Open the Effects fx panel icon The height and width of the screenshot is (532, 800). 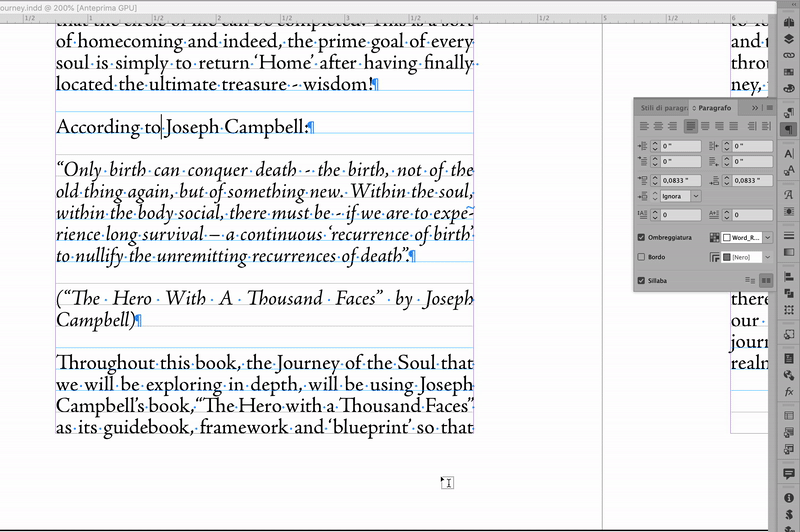[x=789, y=392]
